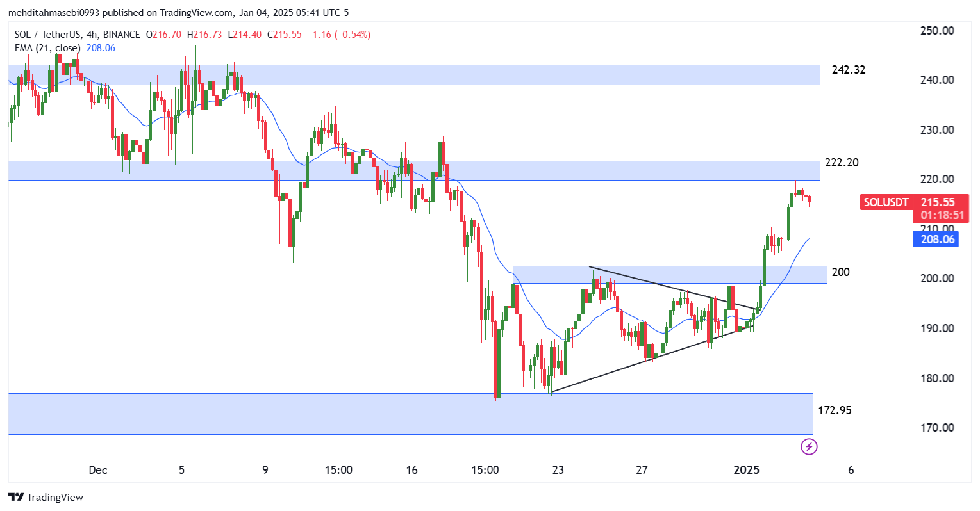Screen dimensions: 980x511
Task: Click the 180.00 price axis label
Action: tap(937, 378)
